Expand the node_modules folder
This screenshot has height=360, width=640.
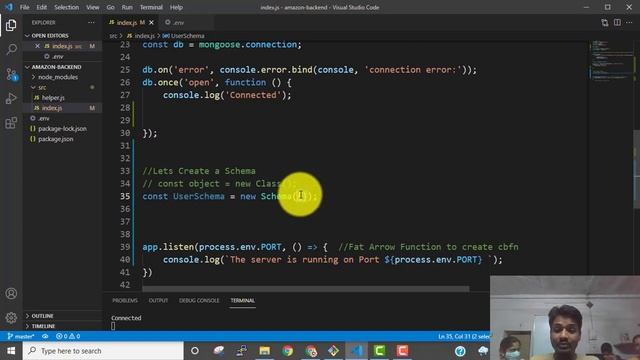point(58,77)
